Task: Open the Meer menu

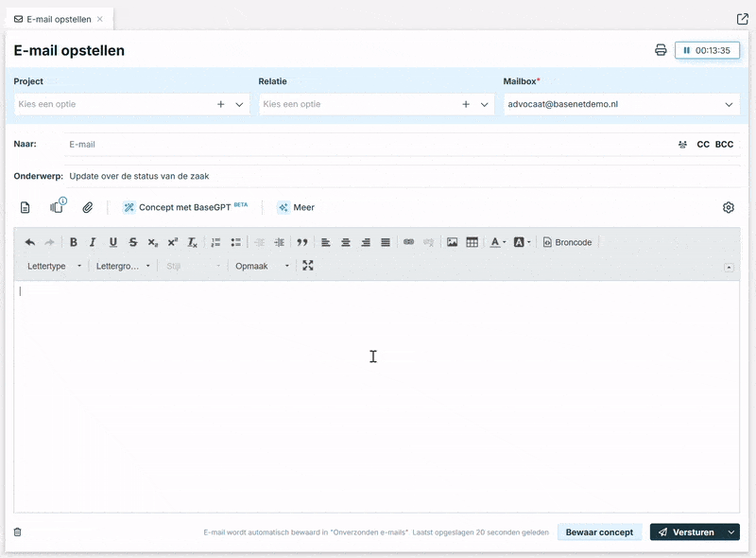Action: coord(296,207)
